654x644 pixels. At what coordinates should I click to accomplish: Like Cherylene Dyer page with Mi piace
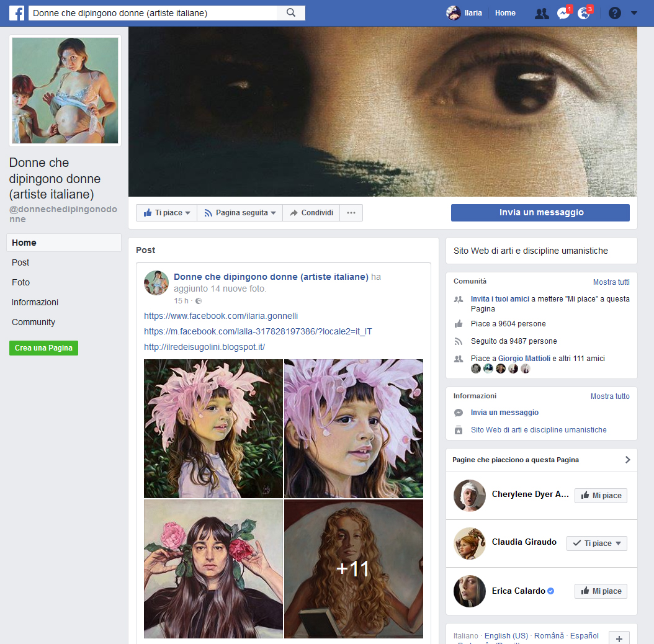point(601,496)
